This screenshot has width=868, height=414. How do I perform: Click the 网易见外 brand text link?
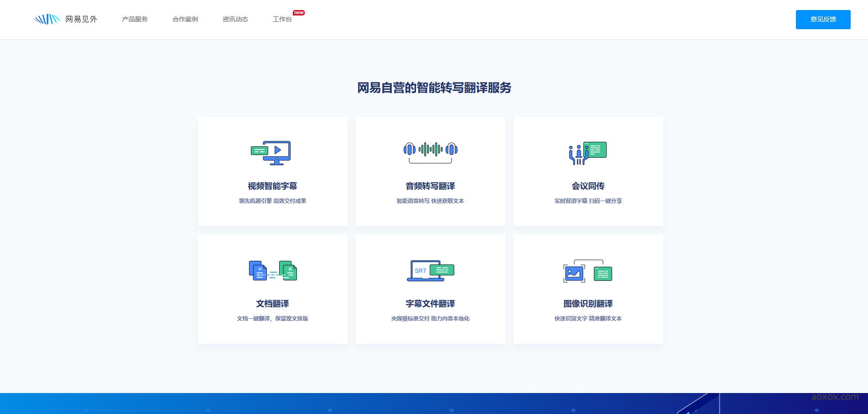(81, 19)
